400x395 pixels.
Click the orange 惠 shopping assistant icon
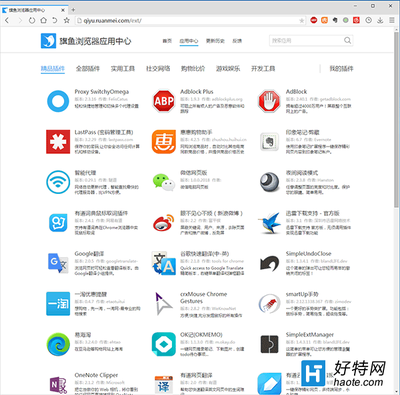(164, 142)
